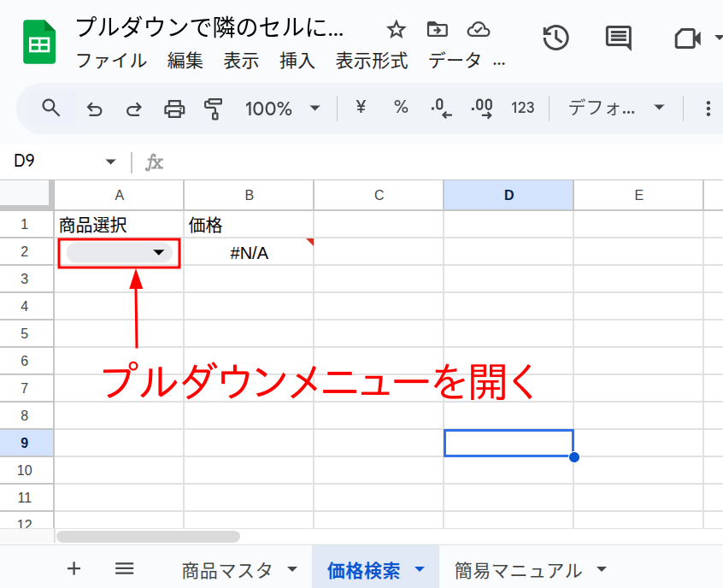The width and height of the screenshot is (723, 588).
Task: Open search within the sheet
Action: click(x=50, y=109)
